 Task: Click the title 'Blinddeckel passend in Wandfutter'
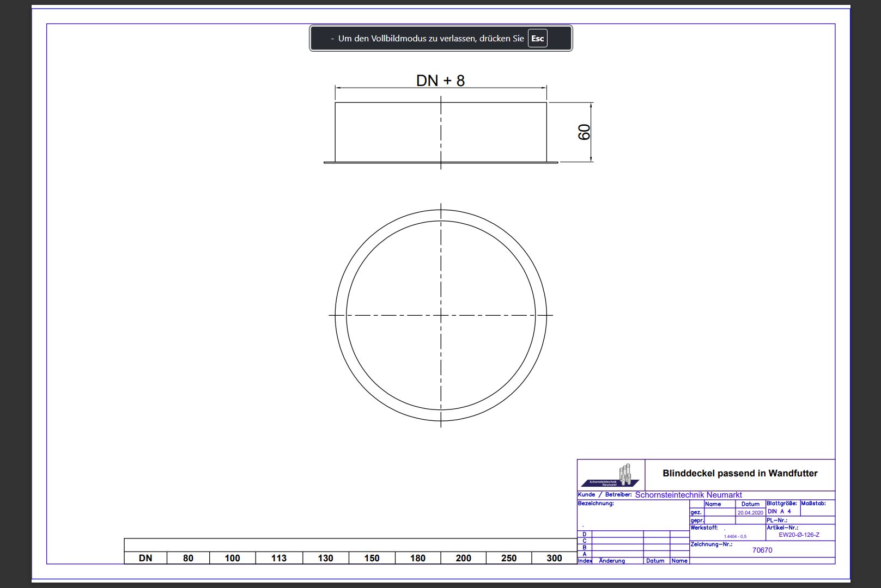(x=739, y=474)
